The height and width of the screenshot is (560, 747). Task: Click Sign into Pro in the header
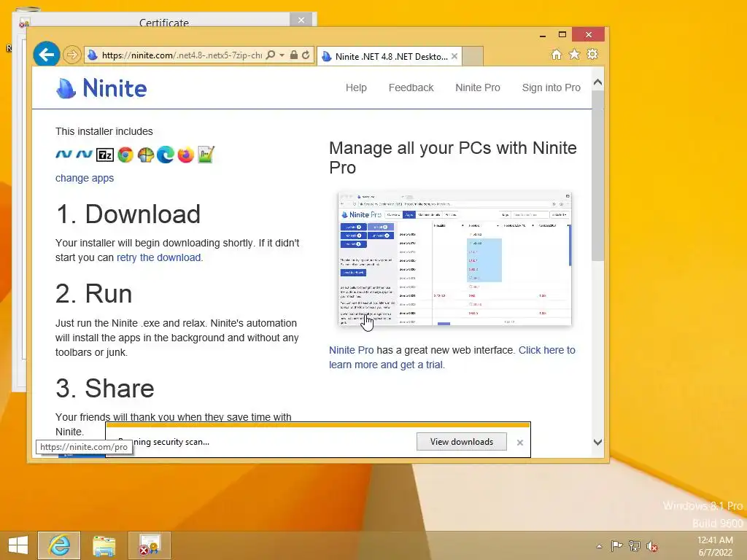pos(551,87)
